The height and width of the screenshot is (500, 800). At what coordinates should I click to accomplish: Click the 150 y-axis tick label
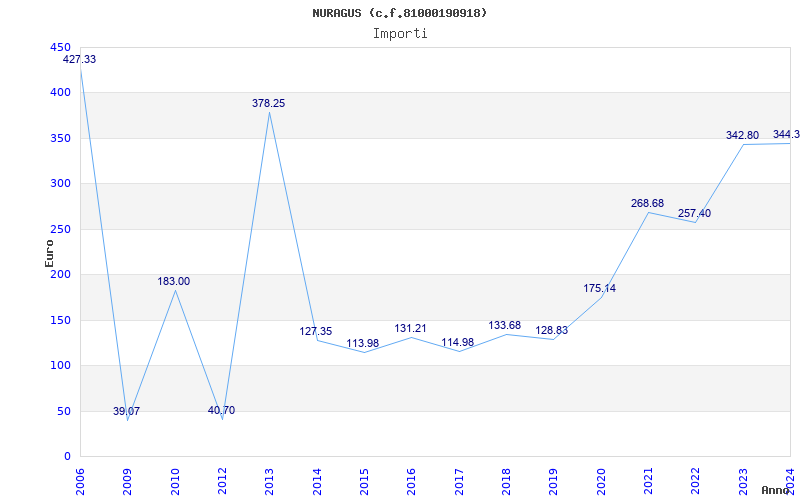[61, 320]
